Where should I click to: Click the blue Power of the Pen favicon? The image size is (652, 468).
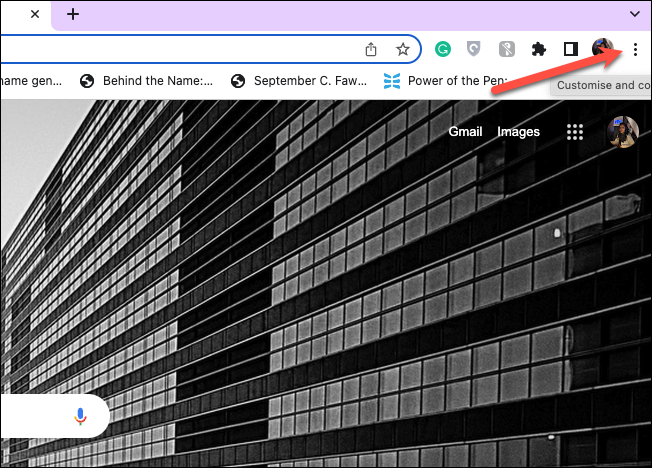click(392, 81)
